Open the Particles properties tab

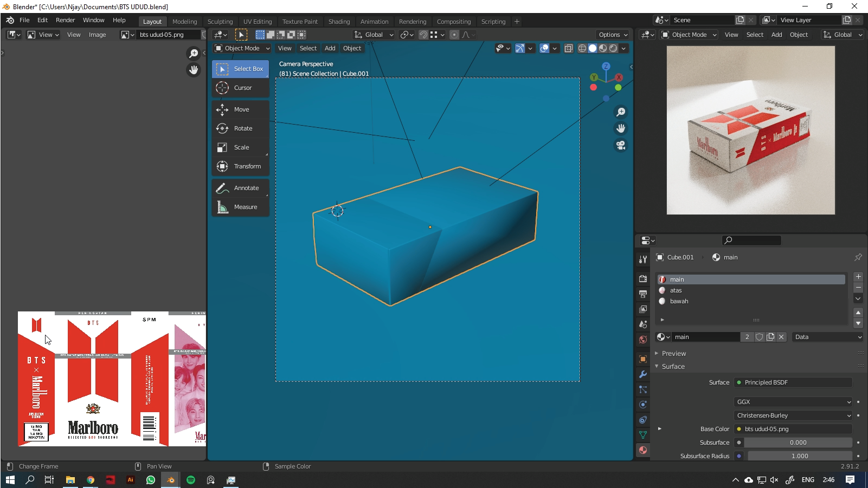(643, 389)
